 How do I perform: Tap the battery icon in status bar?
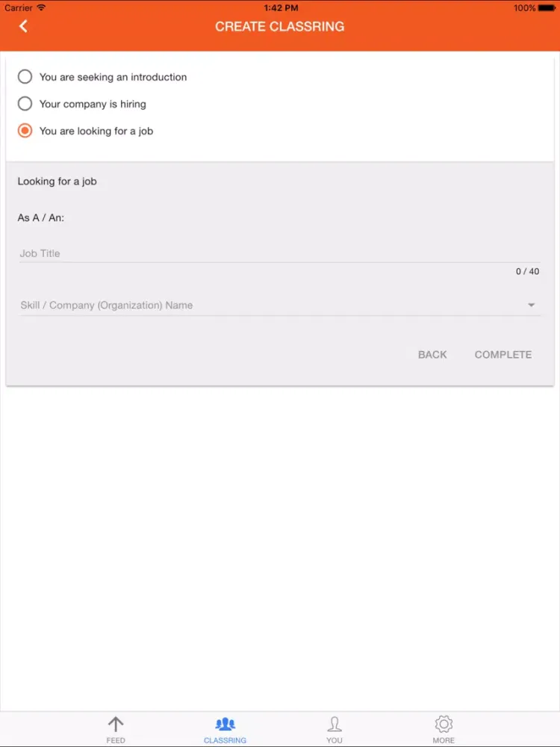coord(547,7)
